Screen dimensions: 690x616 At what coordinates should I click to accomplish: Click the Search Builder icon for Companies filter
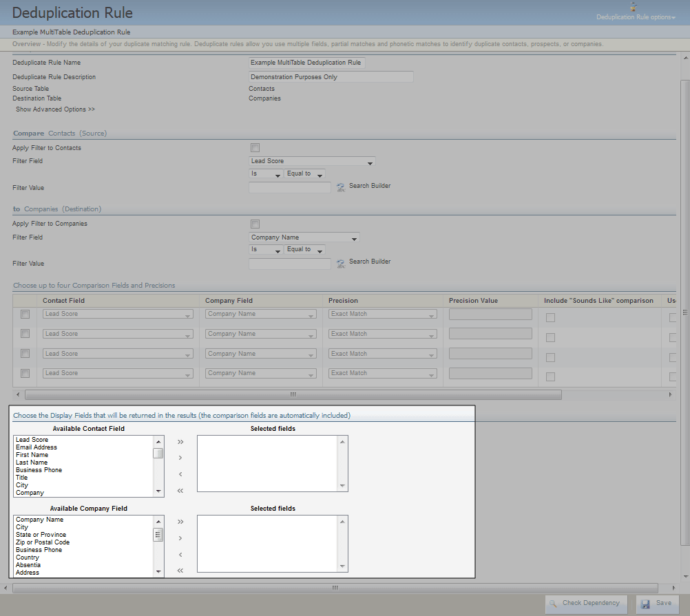341,264
